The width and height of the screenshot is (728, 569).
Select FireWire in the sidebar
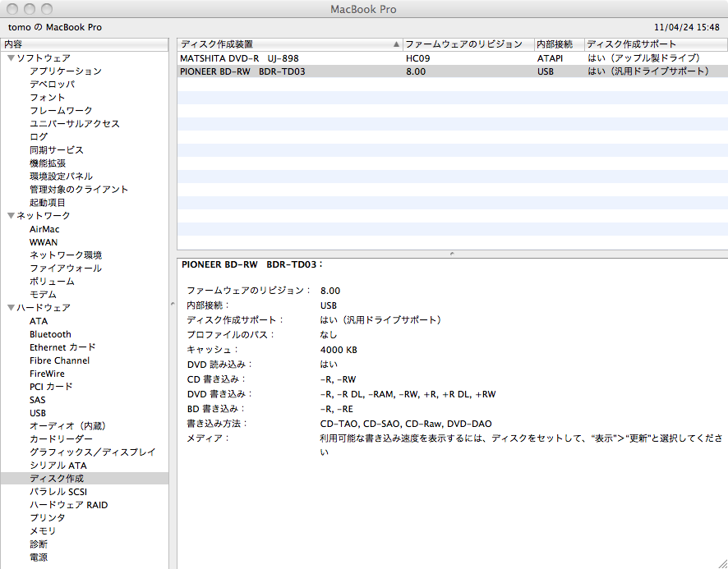pos(47,373)
